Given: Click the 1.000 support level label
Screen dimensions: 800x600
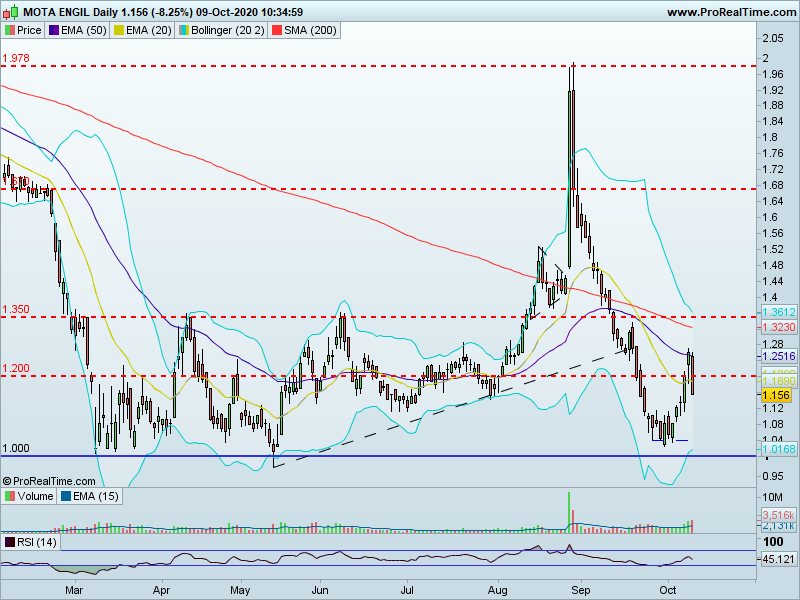Looking at the screenshot, I should (x=16, y=448).
